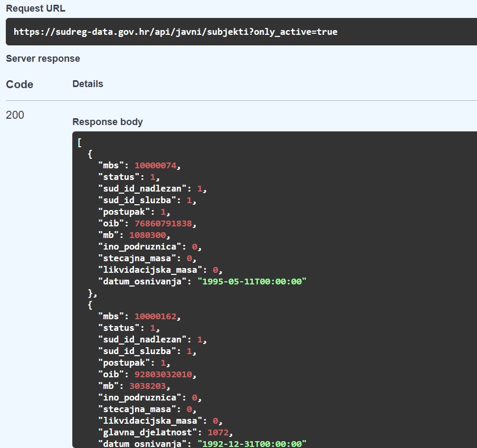Select the oib value 76860791838
477x448 pixels.
[x=163, y=224]
